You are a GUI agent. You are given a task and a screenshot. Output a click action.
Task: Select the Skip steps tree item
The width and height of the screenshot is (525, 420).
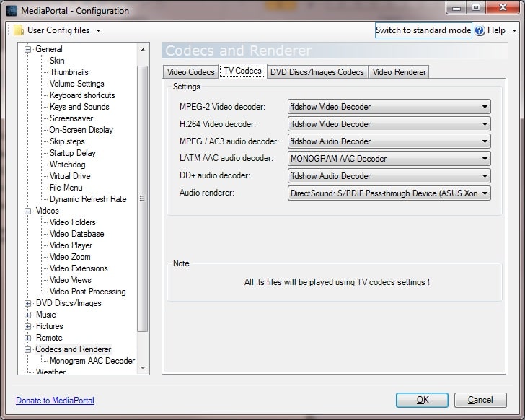click(67, 141)
